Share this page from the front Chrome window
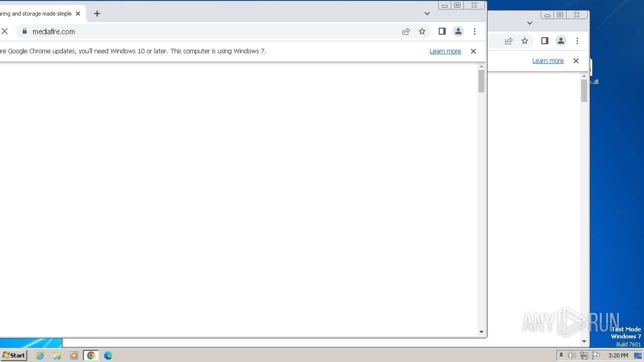 click(x=406, y=31)
